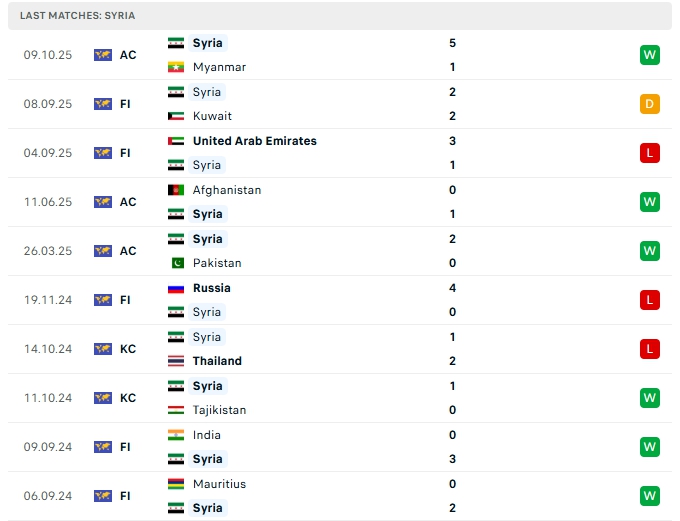Image resolution: width=680 pixels, height=521 pixels.
Task: Open the United Arab Emirates team link
Action: (x=254, y=141)
